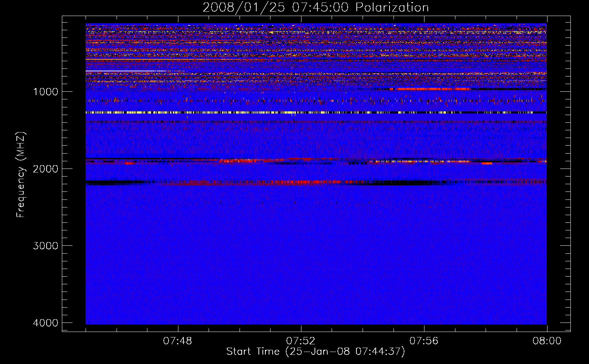
Task: Click the 07:48 time tick label
Action: [x=178, y=341]
